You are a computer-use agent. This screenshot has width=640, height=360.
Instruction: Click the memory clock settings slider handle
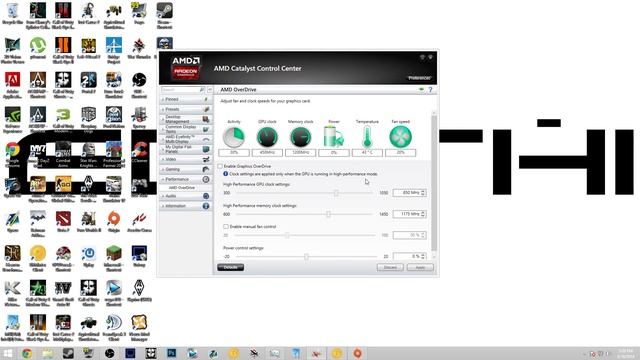coord(329,214)
